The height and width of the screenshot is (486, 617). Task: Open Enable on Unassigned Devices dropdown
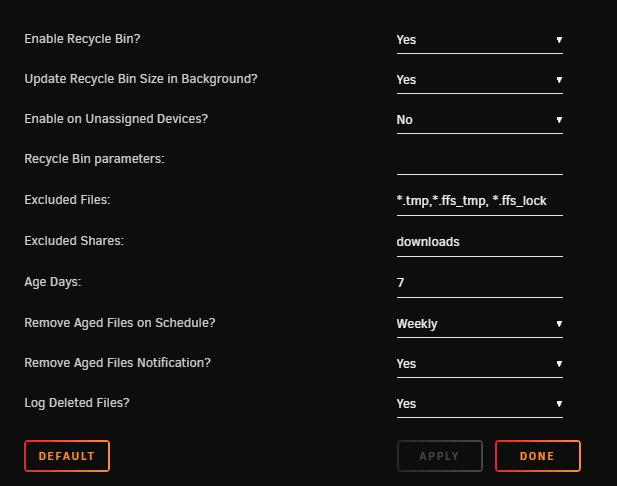(x=480, y=120)
